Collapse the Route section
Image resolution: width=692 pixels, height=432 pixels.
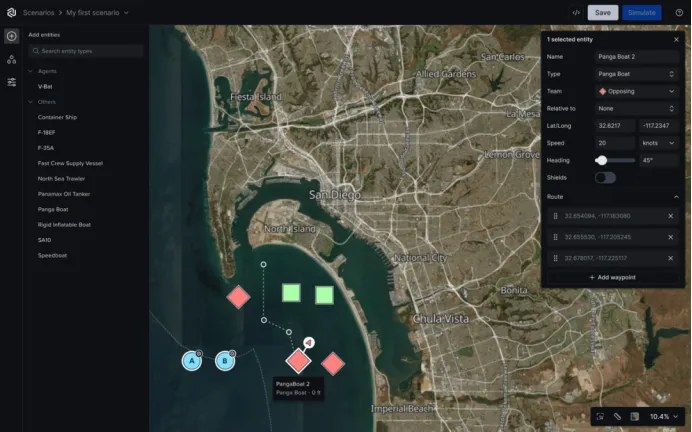point(675,197)
